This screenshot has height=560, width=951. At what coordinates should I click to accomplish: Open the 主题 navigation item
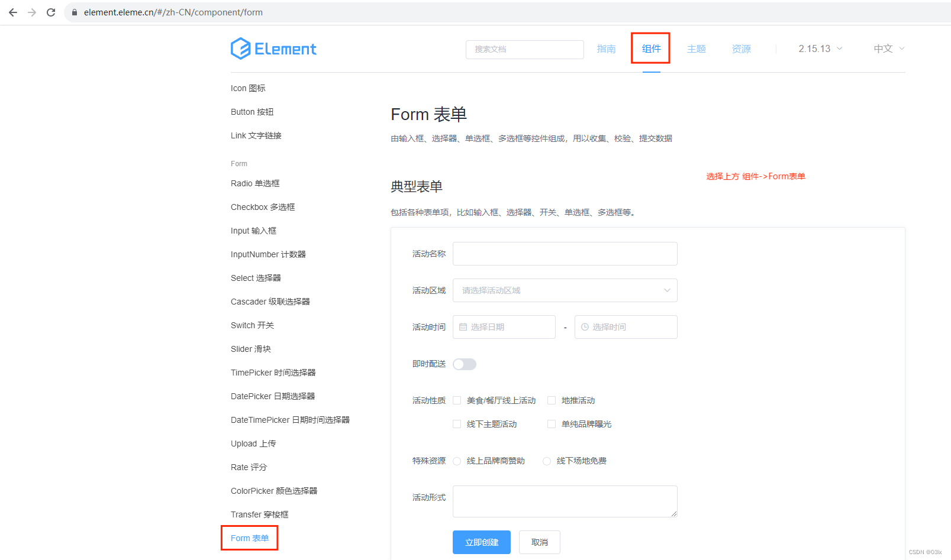[x=696, y=48]
